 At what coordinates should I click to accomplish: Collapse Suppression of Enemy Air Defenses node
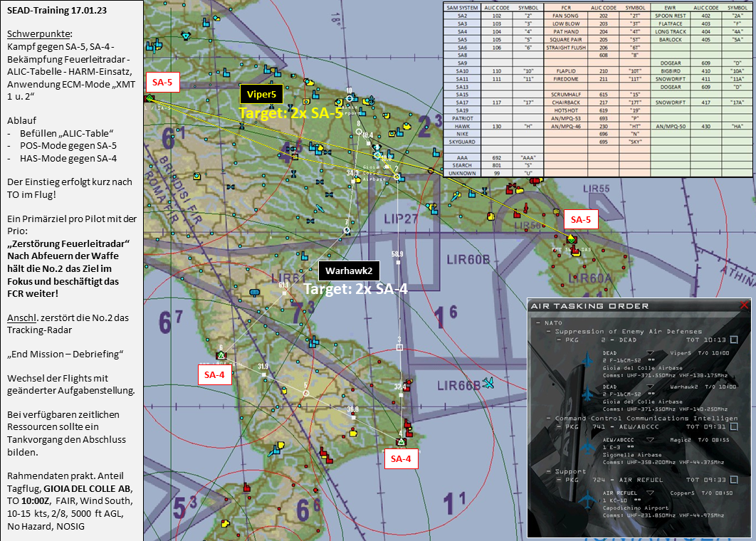pos(548,332)
